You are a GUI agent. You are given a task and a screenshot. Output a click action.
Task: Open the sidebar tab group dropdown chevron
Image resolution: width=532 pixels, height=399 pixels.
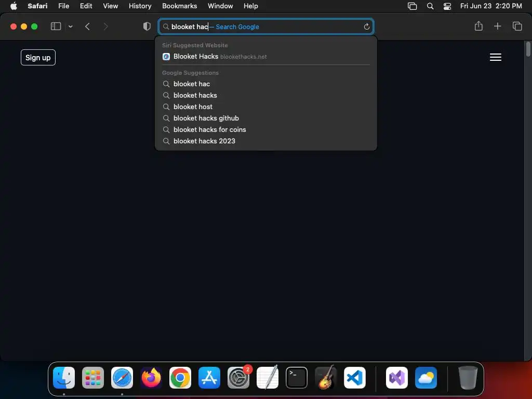click(x=70, y=26)
